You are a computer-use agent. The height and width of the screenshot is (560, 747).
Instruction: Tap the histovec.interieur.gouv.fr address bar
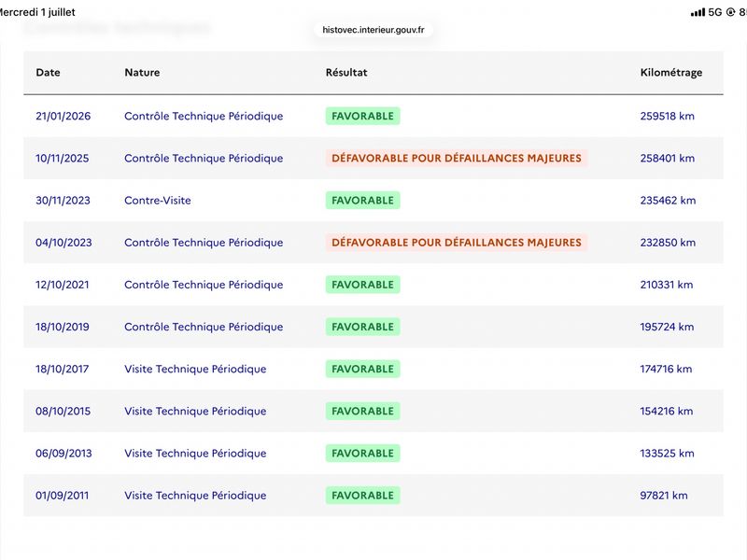(373, 30)
